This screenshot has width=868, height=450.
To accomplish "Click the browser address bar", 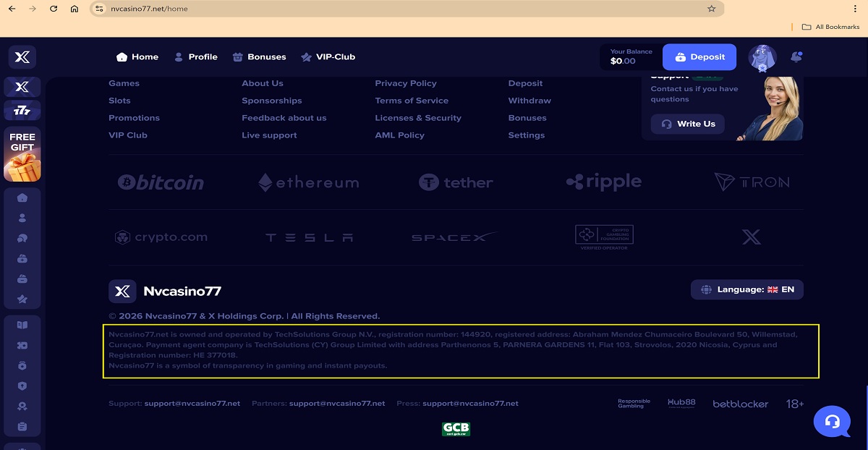I will 398,9.
